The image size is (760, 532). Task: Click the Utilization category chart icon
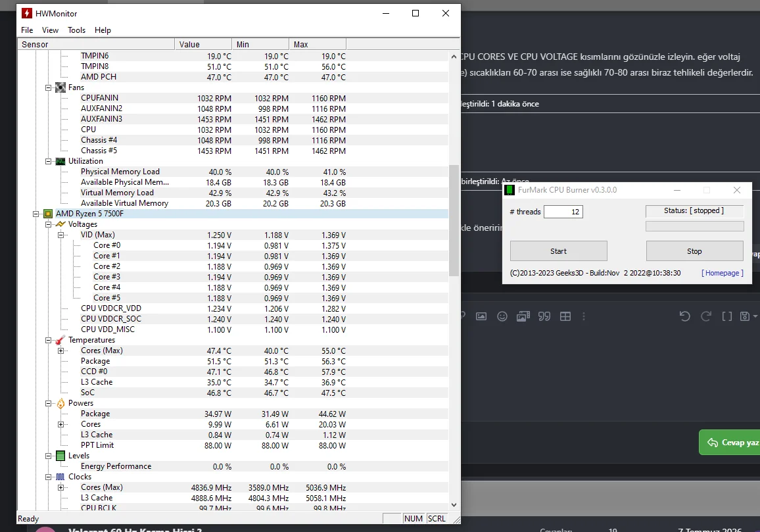coord(60,162)
